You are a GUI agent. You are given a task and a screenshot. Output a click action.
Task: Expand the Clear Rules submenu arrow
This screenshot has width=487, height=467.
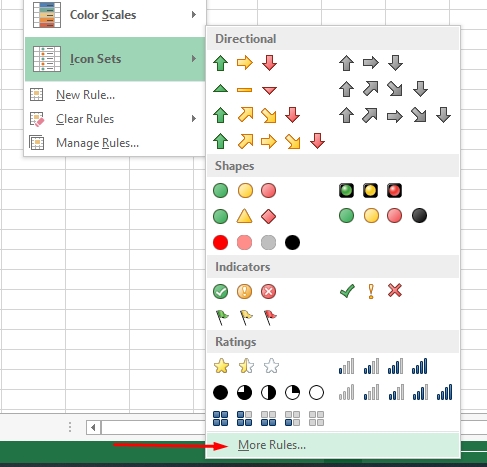(194, 119)
